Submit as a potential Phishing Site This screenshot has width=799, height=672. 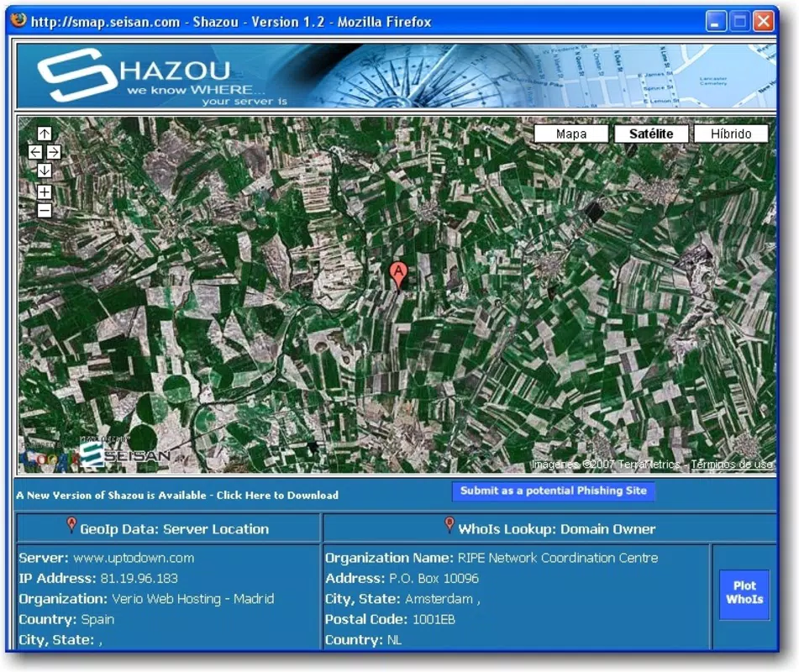click(554, 491)
